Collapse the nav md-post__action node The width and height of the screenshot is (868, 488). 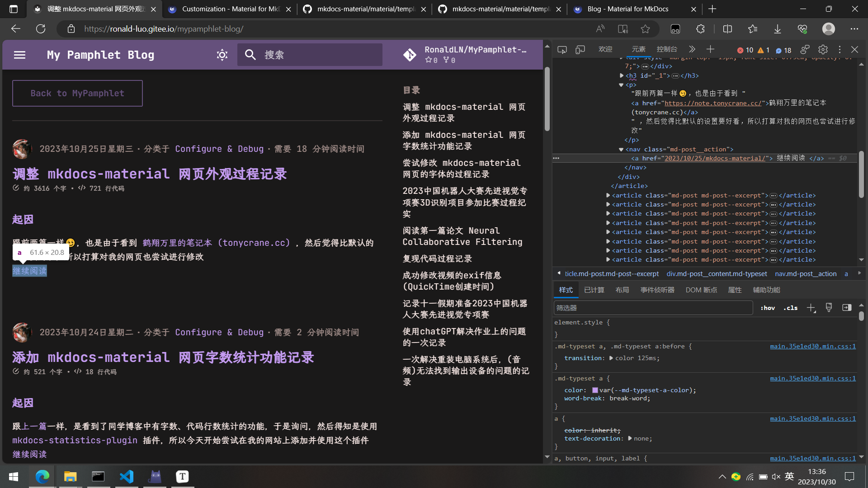tap(621, 149)
